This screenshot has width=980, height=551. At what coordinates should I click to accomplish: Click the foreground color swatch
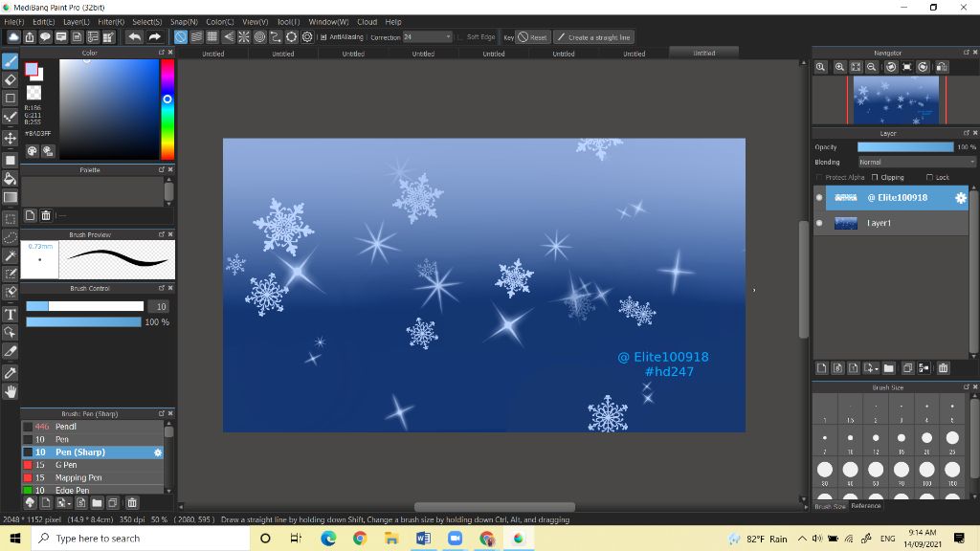point(32,69)
